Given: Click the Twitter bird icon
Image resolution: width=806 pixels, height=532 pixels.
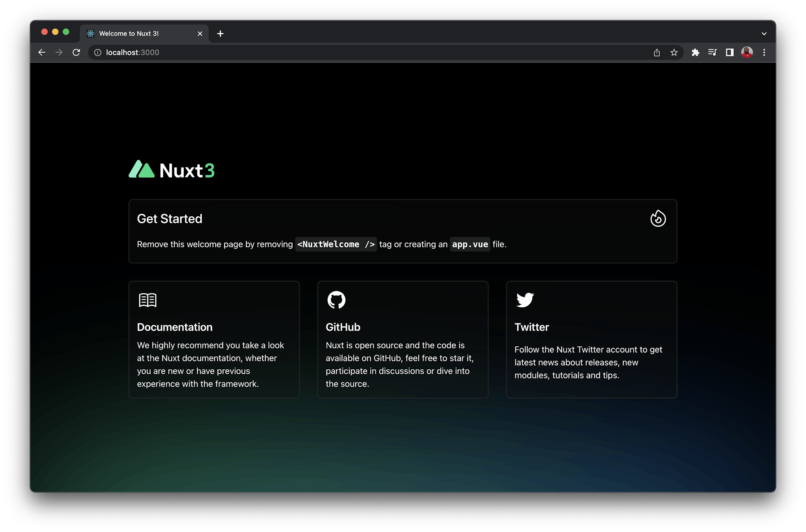Looking at the screenshot, I should pyautogui.click(x=525, y=300).
